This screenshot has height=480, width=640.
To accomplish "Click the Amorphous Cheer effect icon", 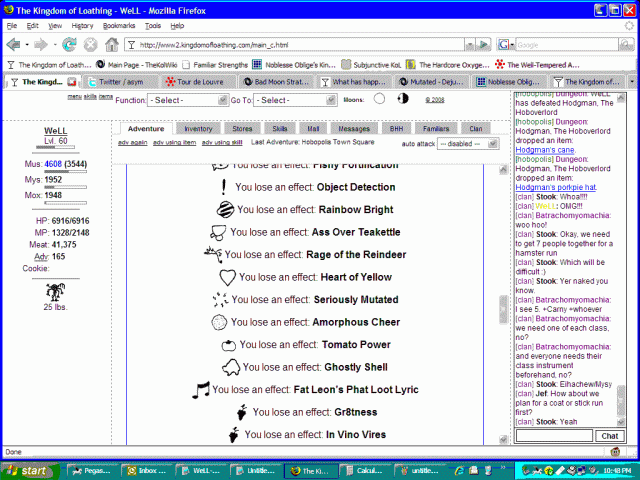I will pyautogui.click(x=219, y=322).
